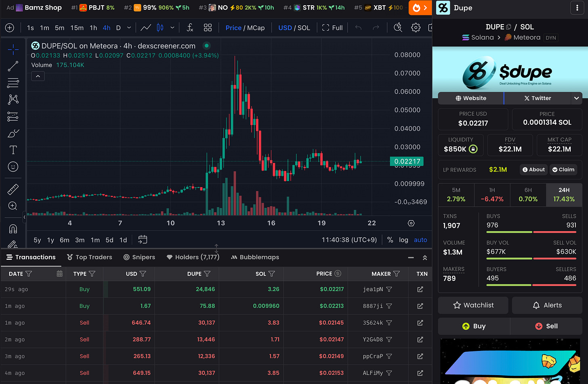Expand the timeframe interval dropdown
The image size is (588, 384).
pos(129,28)
